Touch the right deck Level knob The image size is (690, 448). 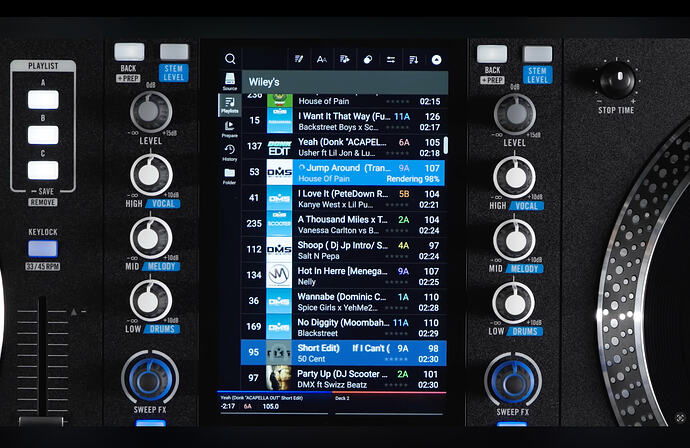point(514,114)
